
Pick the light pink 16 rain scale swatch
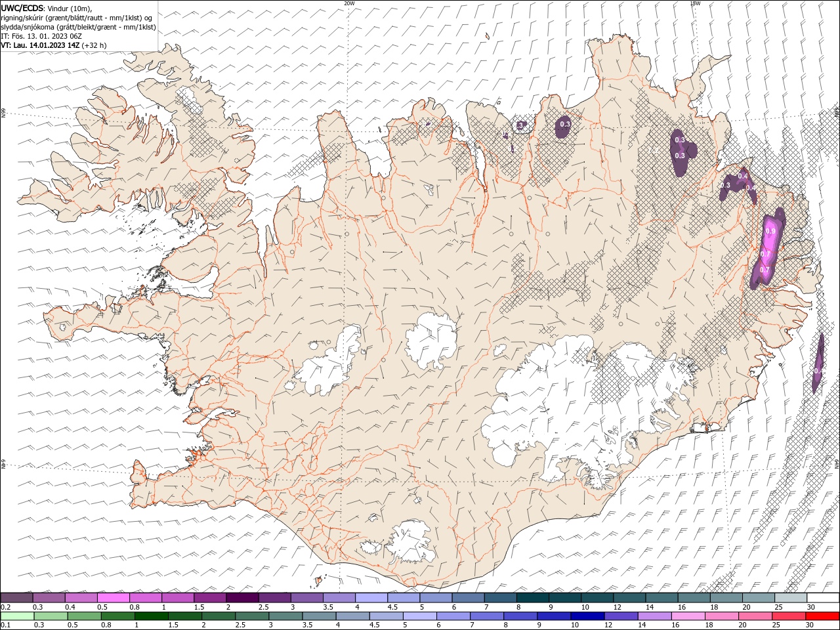click(688, 616)
